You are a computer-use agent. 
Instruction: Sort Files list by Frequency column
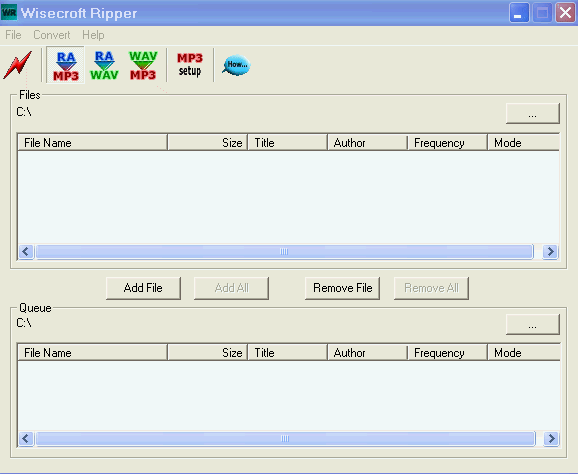tap(448, 143)
